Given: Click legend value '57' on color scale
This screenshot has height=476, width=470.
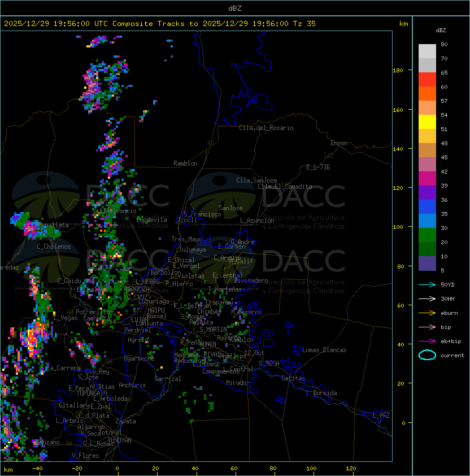Looking at the screenshot, I should coord(444,101).
